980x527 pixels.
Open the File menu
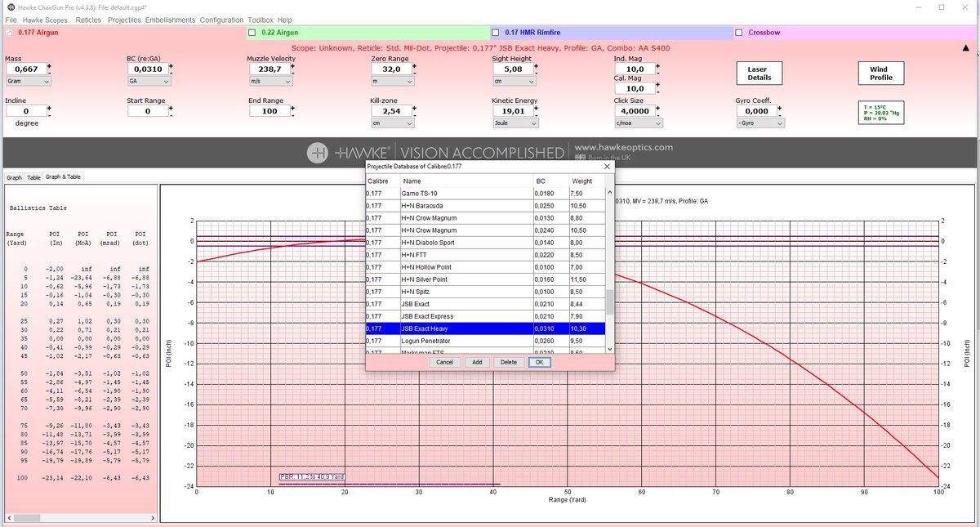[12, 20]
